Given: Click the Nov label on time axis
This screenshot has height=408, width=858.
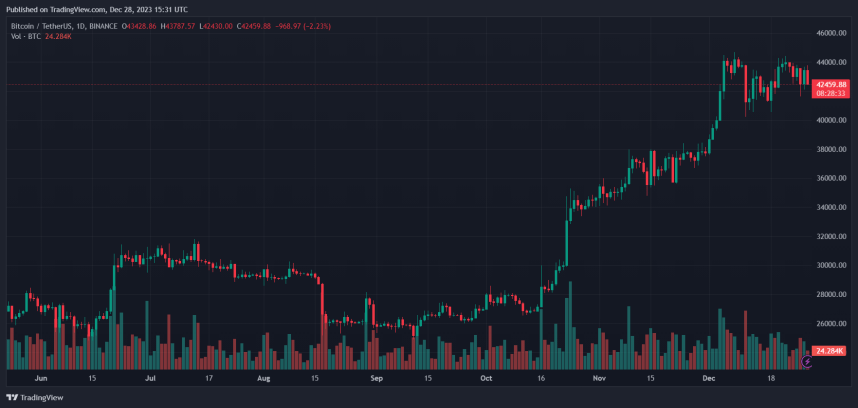Looking at the screenshot, I should tap(600, 378).
